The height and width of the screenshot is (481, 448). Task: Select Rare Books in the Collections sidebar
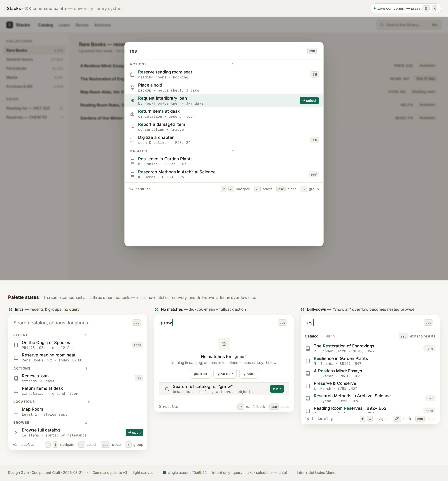tap(35, 50)
